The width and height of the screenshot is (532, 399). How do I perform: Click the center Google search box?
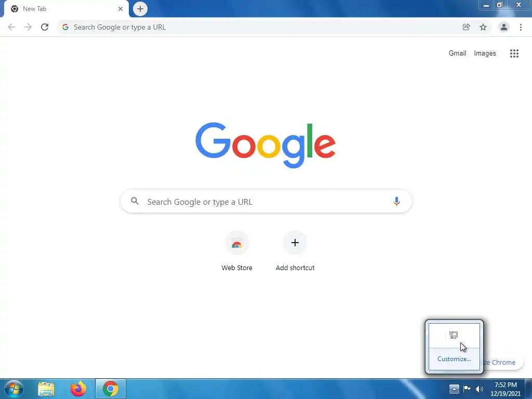(266, 202)
